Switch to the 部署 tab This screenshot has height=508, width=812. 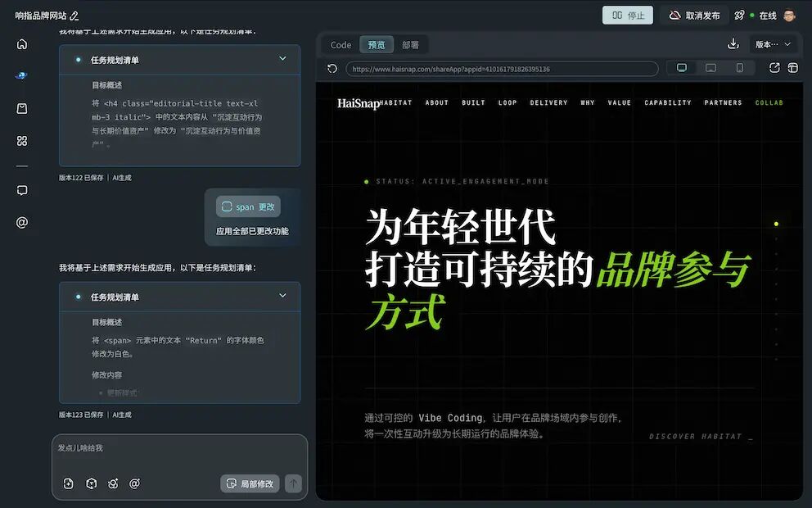coord(410,45)
